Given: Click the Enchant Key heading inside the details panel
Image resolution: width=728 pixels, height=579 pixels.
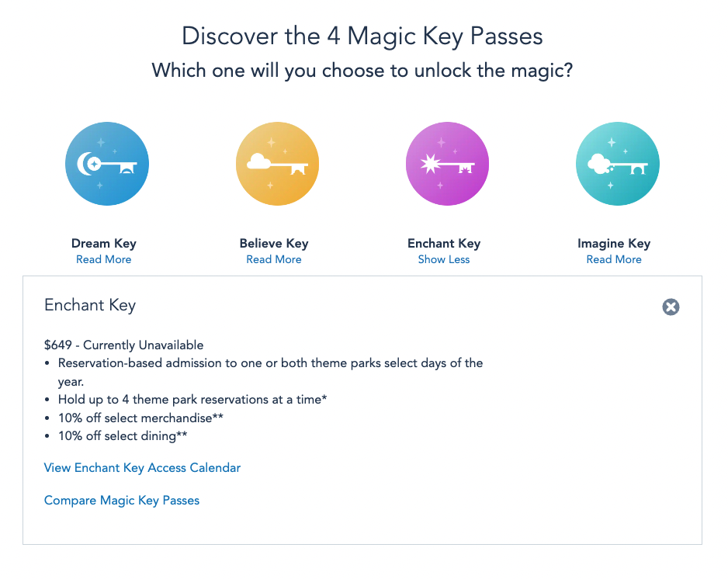Looking at the screenshot, I should tap(90, 305).
